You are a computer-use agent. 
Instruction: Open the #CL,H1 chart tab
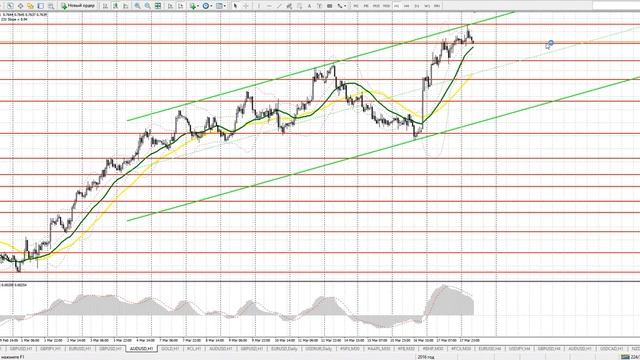193,349
